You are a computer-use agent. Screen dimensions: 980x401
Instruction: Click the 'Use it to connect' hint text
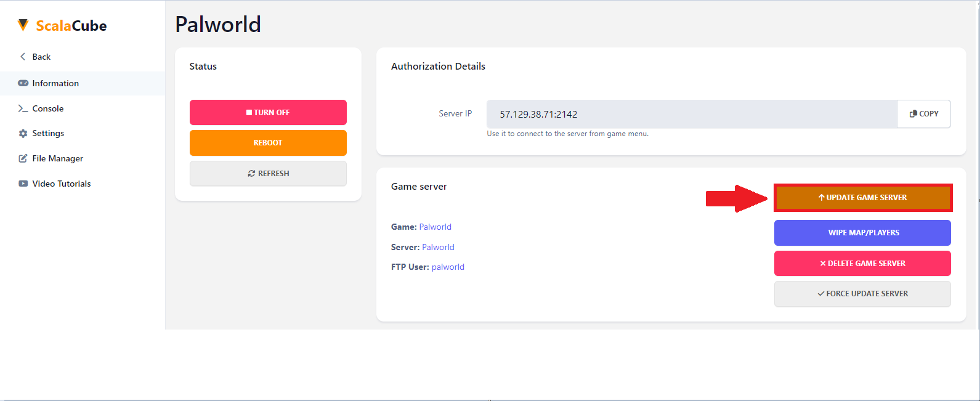(x=567, y=134)
